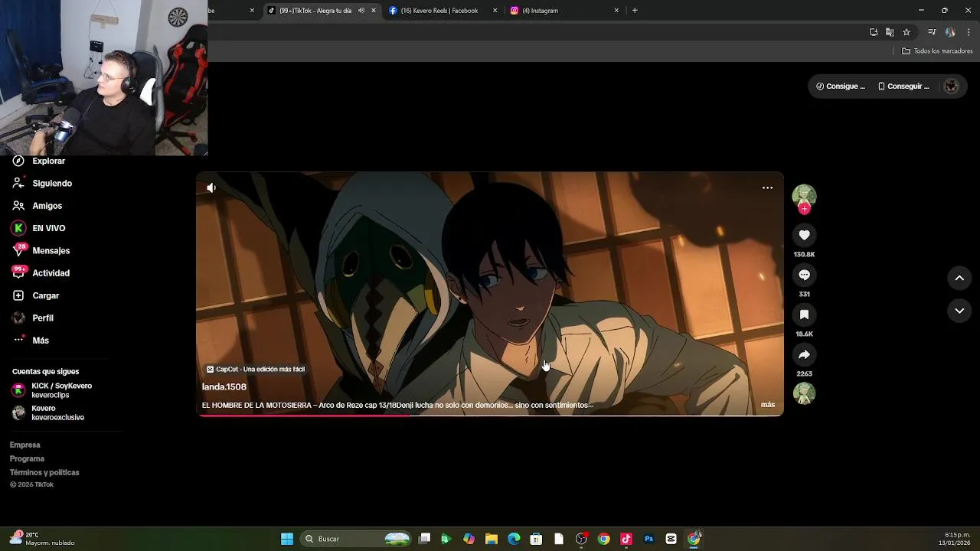Go to the previous video with up chevron
The image size is (980, 551).
pyautogui.click(x=959, y=278)
